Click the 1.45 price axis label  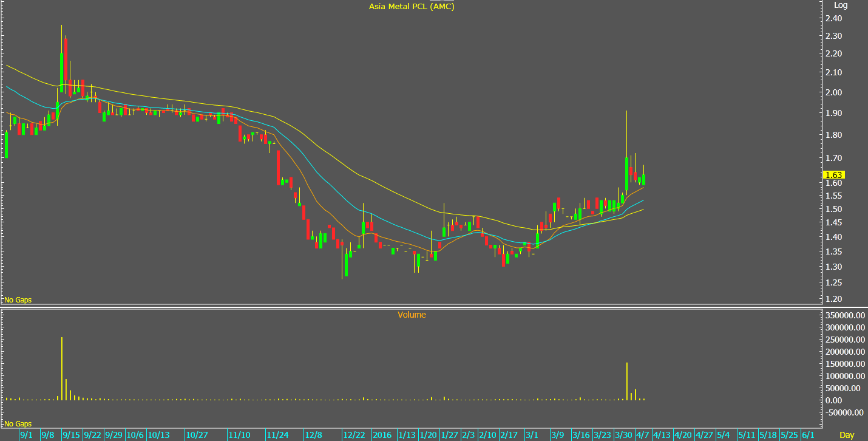coord(833,224)
